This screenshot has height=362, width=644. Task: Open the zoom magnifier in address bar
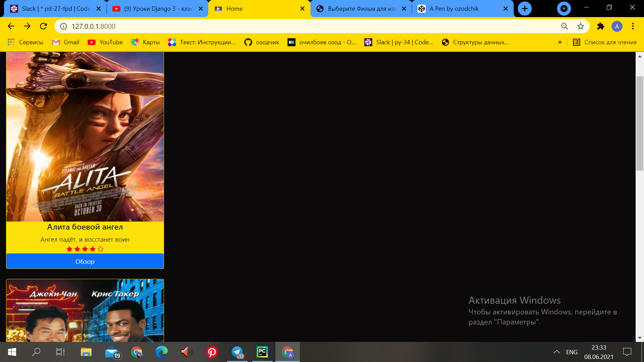(x=565, y=26)
